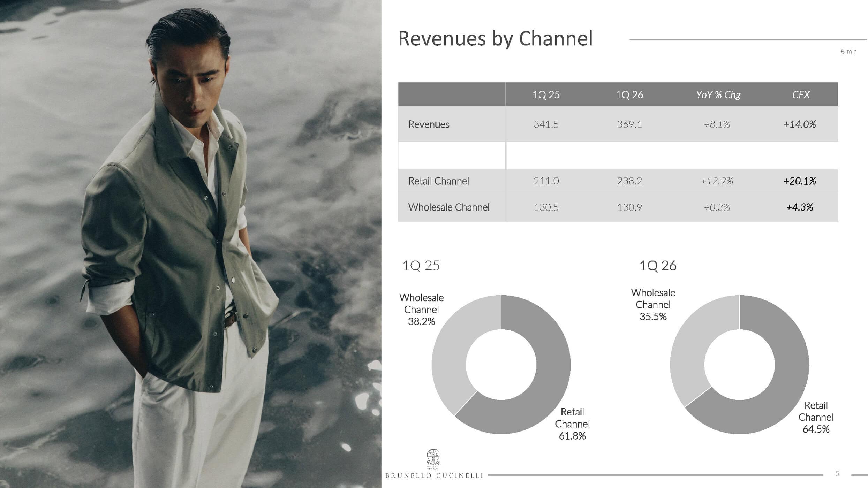Click the Wholesale Channel 38.2% label
This screenshot has width=868, height=488.
pyautogui.click(x=421, y=310)
